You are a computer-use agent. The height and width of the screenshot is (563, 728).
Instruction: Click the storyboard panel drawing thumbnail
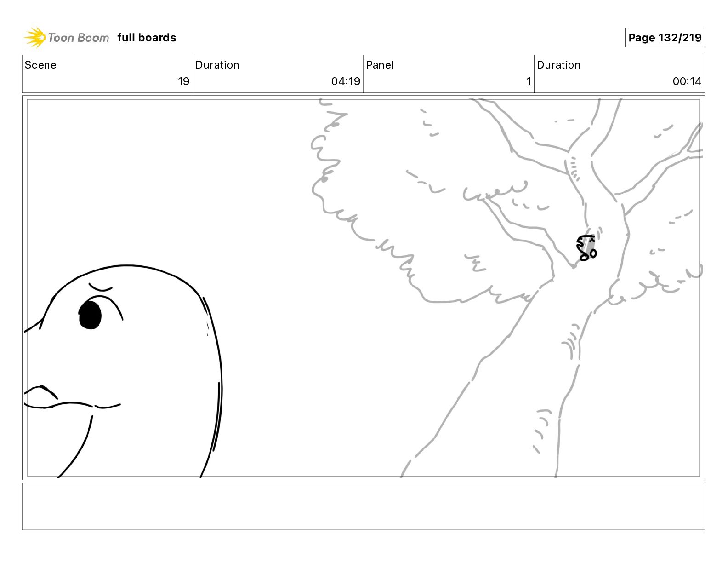(363, 288)
